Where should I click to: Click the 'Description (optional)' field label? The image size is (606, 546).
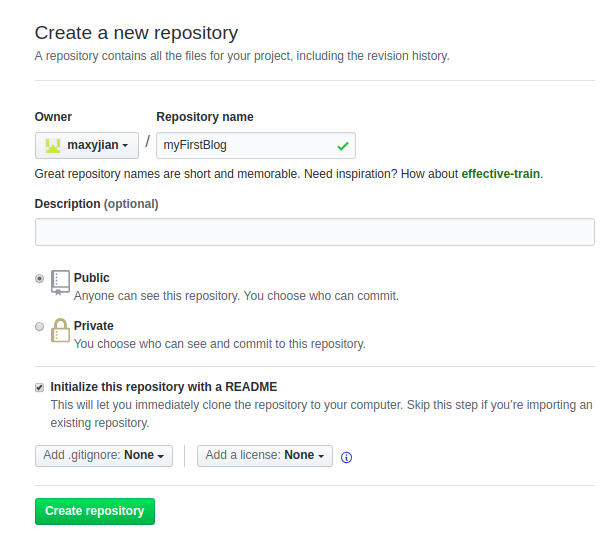coord(97,204)
